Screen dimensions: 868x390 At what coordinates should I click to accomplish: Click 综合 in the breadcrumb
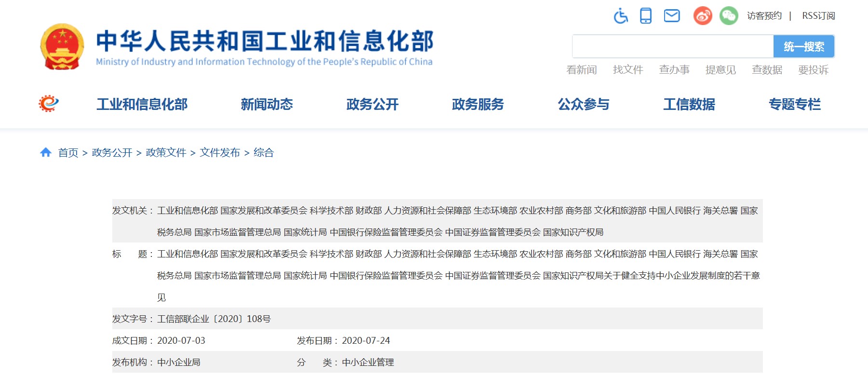[264, 153]
